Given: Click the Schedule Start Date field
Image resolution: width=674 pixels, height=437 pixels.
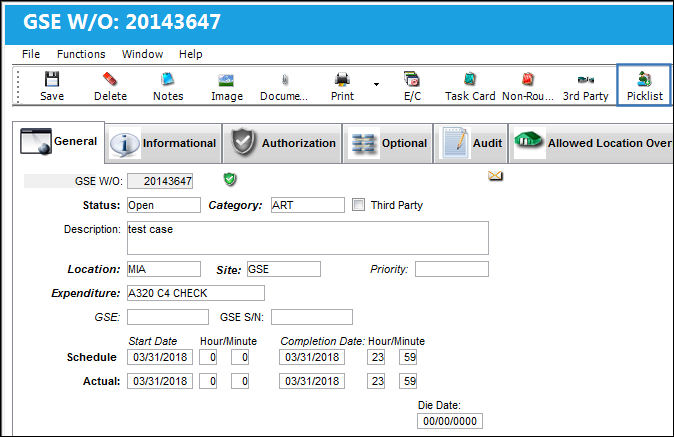Looking at the screenshot, I should pyautogui.click(x=160, y=357).
